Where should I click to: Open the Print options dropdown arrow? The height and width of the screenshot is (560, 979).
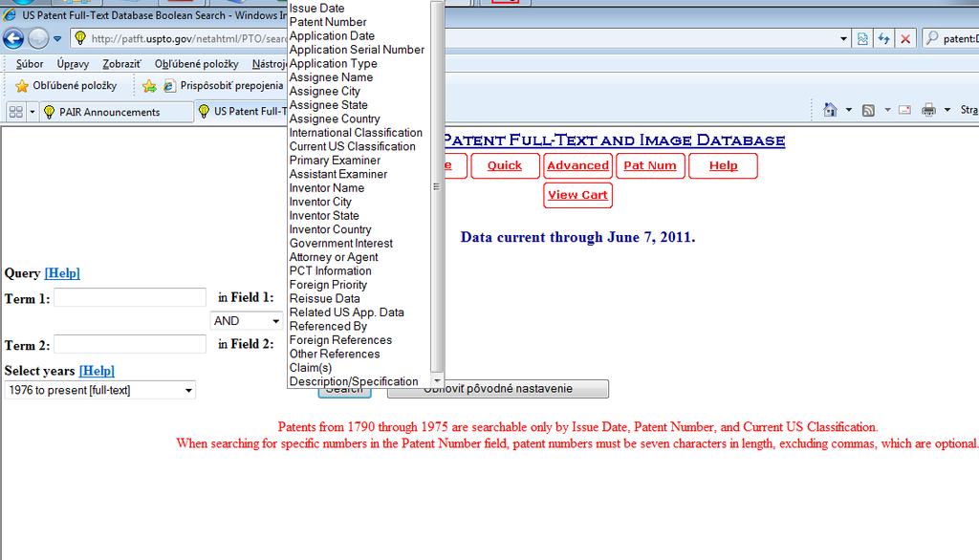[x=947, y=110]
